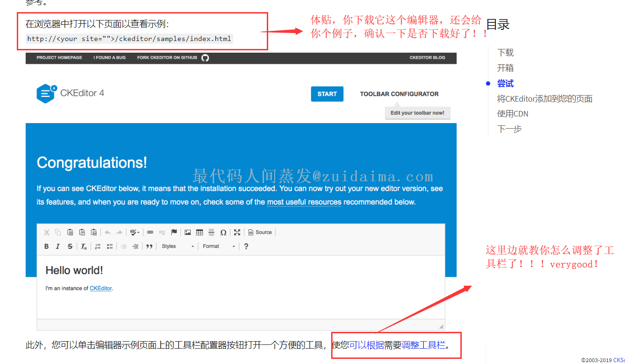Click most useful resources link
Image resolution: width=625 pixels, height=364 pixels.
[304, 202]
